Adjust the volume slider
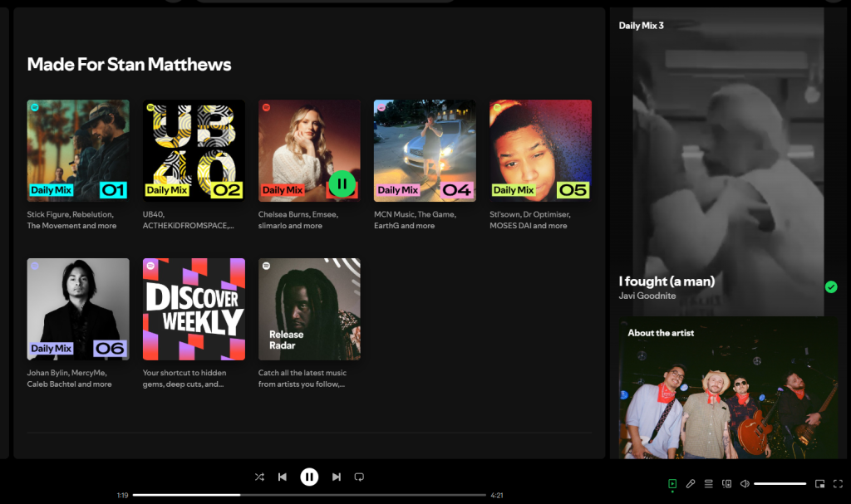Viewport: 851px width, 504px height. coord(780,483)
